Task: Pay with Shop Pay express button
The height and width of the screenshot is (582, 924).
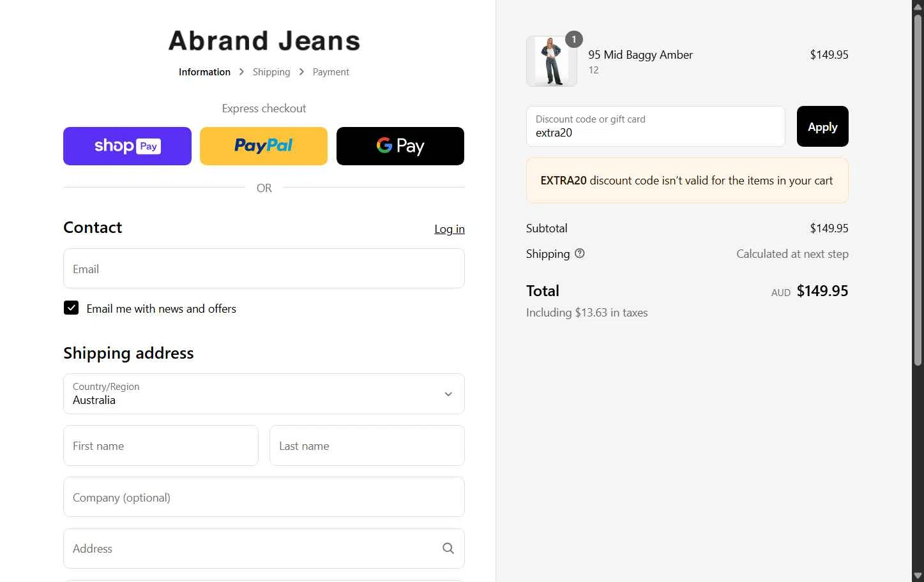Action: 127,146
